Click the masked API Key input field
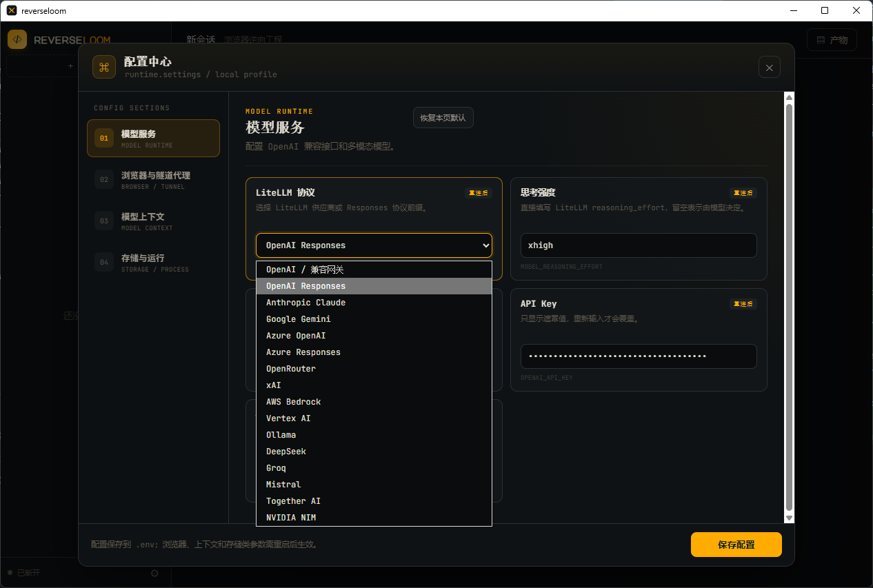 639,356
